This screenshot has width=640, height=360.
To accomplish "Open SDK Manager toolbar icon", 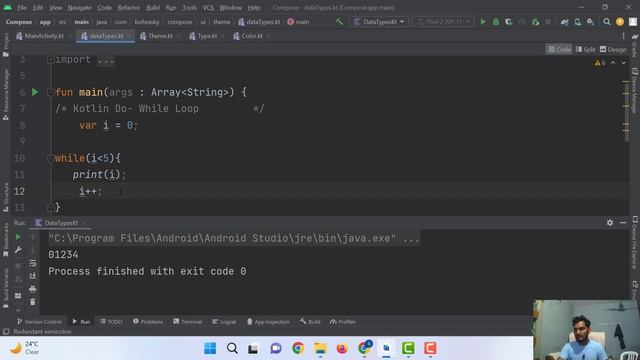I will [590, 22].
